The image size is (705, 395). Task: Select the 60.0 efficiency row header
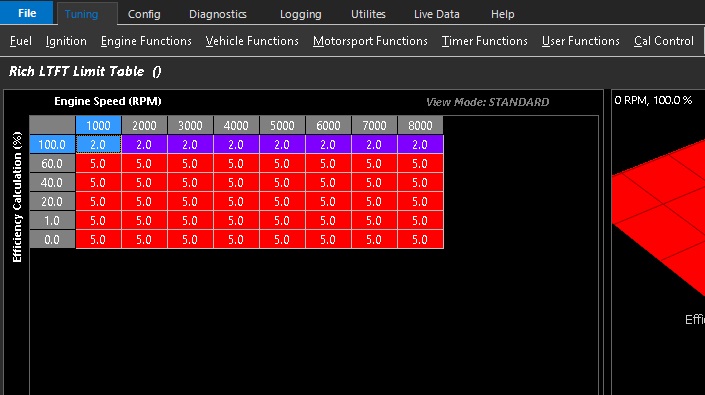coord(52,164)
